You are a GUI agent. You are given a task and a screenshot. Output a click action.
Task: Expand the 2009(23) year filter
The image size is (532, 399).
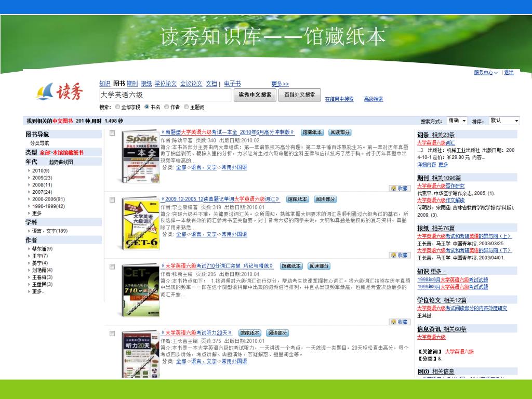42,178
